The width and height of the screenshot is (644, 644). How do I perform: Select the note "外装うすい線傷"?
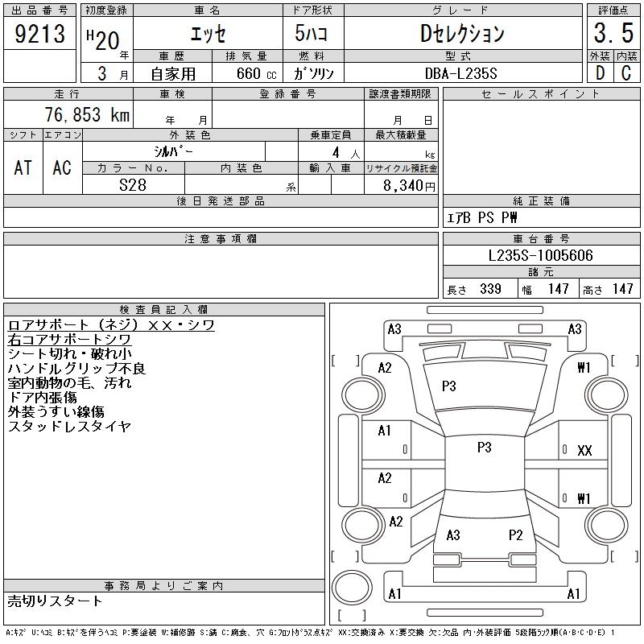tap(56, 411)
